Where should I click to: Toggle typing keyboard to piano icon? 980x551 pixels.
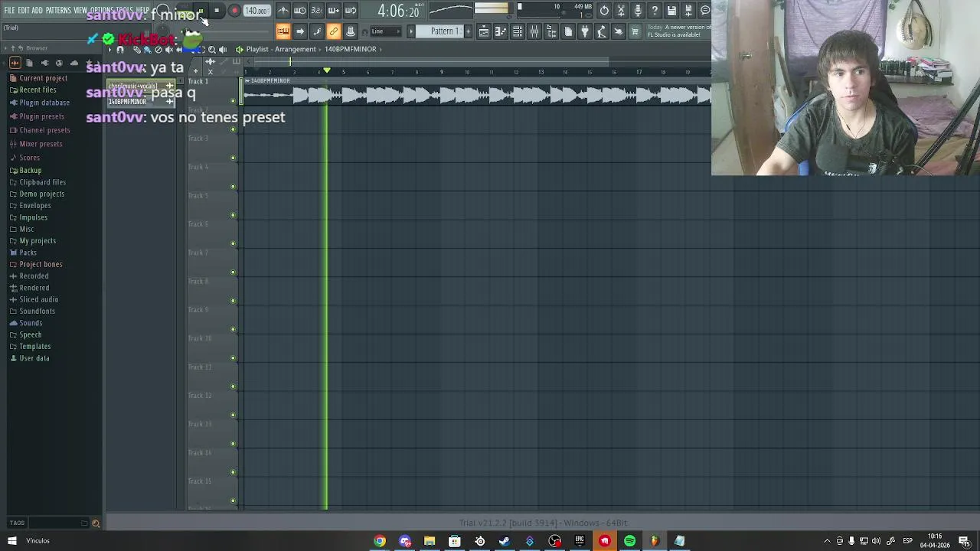283,31
